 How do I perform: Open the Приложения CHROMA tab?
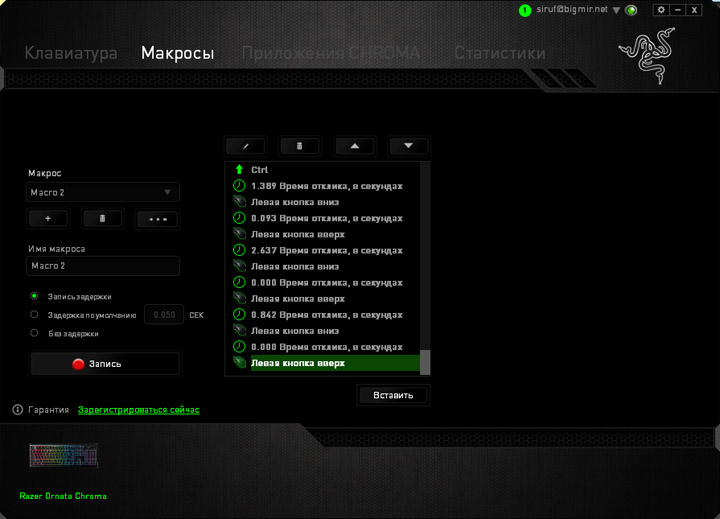pos(331,53)
